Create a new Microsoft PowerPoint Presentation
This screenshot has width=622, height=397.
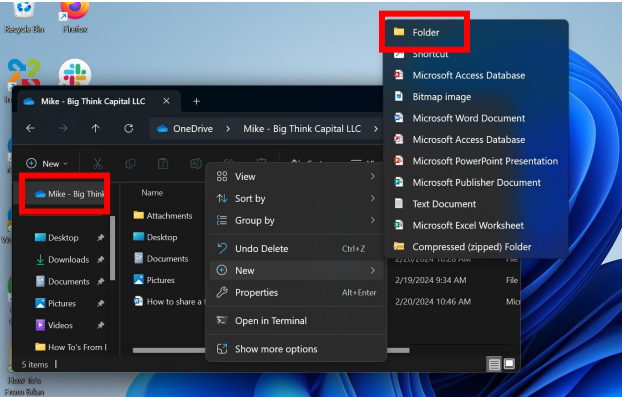point(475,161)
